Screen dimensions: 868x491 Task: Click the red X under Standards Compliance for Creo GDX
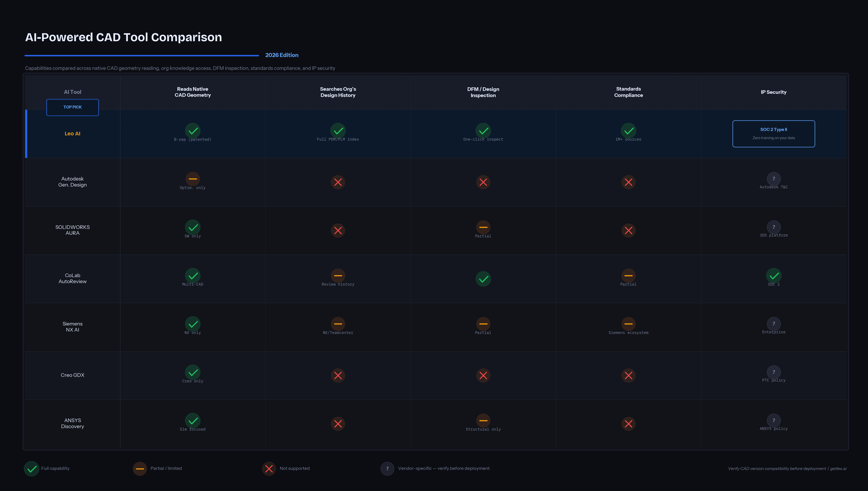(x=628, y=375)
